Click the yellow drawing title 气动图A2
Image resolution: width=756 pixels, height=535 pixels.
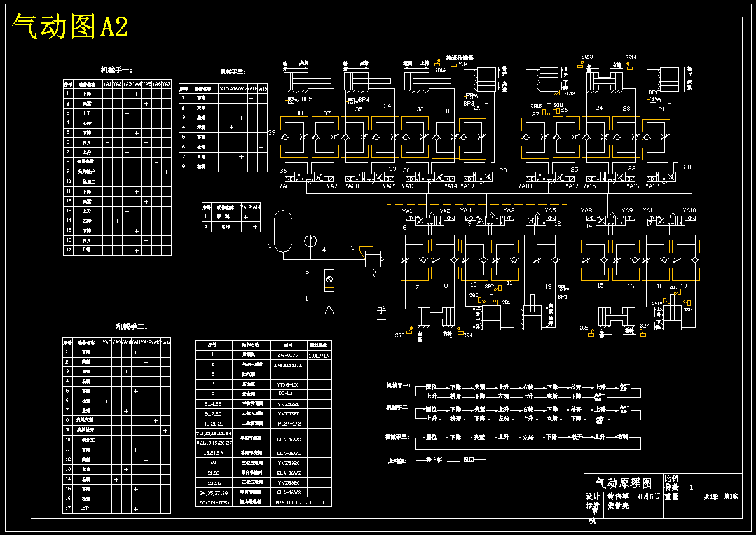(x=71, y=26)
